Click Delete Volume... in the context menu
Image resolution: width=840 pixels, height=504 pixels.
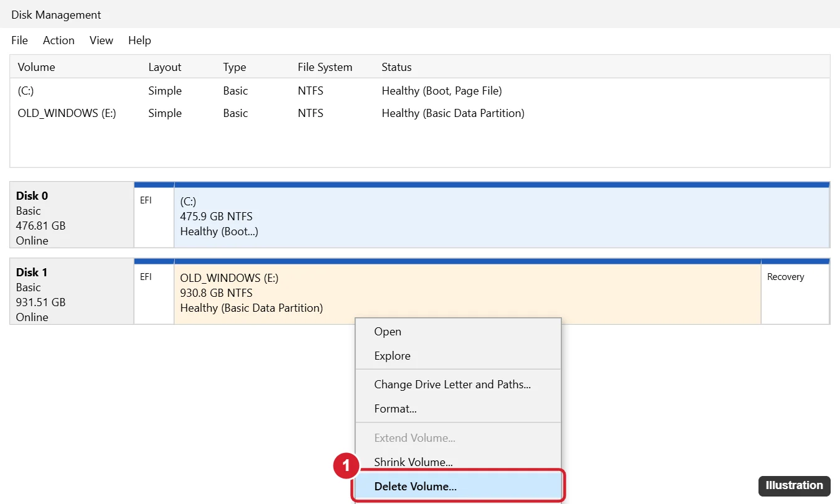[x=458, y=487]
